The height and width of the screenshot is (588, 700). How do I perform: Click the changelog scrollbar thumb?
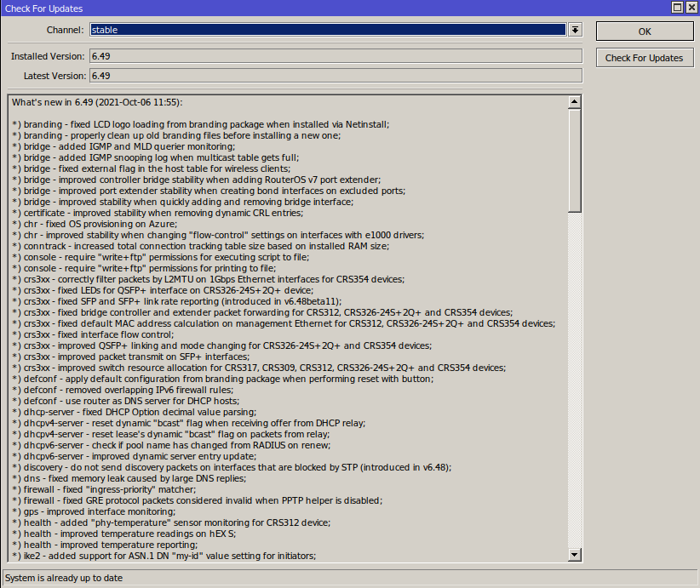click(x=575, y=160)
